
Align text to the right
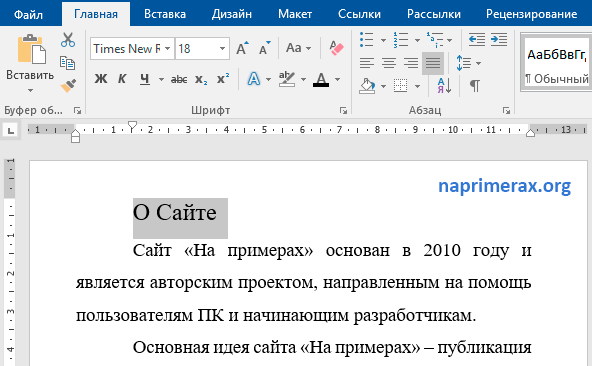click(411, 63)
